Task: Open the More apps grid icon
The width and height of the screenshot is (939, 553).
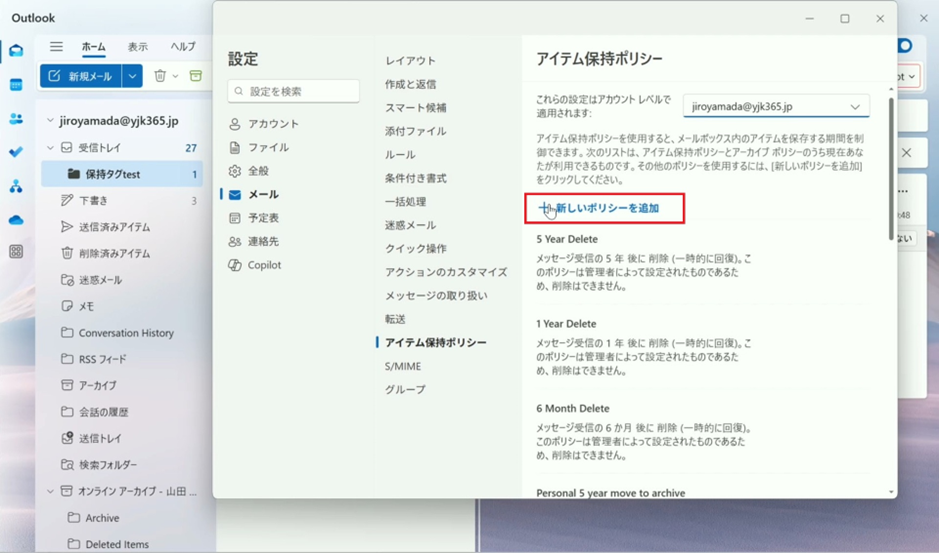Action: [x=16, y=252]
